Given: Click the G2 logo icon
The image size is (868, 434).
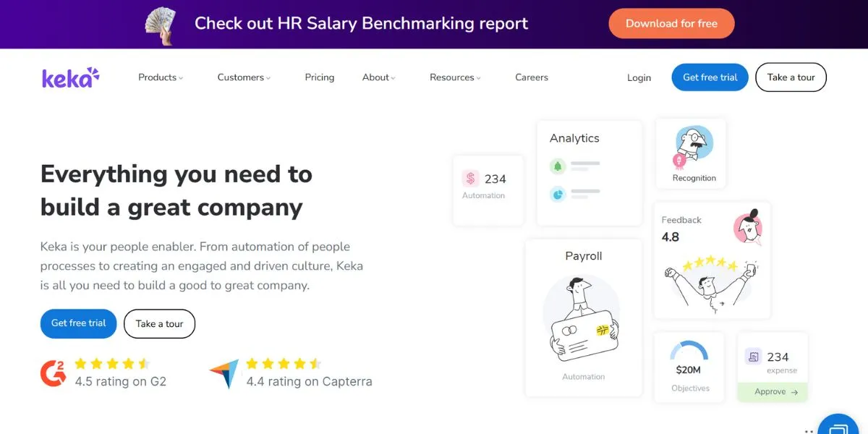Looking at the screenshot, I should point(54,373).
